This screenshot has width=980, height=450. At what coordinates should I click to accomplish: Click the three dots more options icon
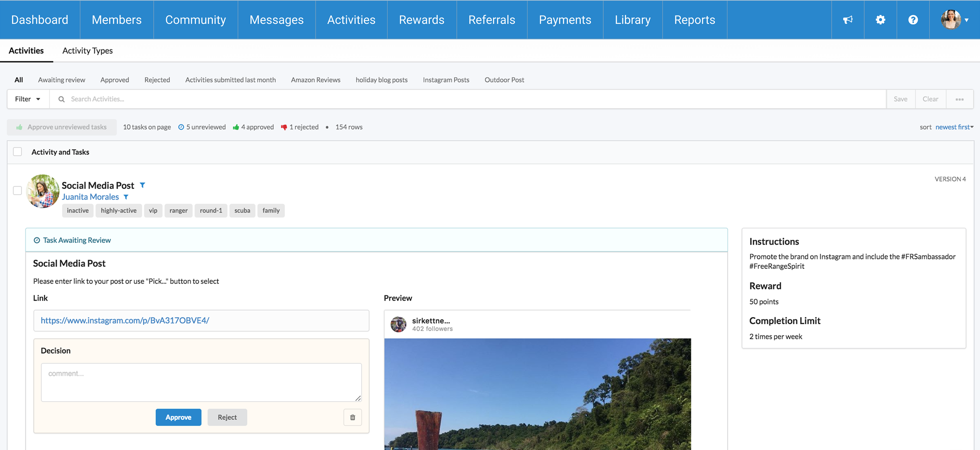(959, 99)
